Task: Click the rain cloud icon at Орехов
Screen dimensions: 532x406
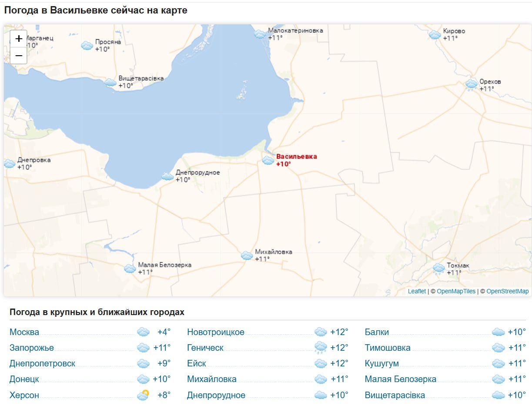Action: click(471, 84)
